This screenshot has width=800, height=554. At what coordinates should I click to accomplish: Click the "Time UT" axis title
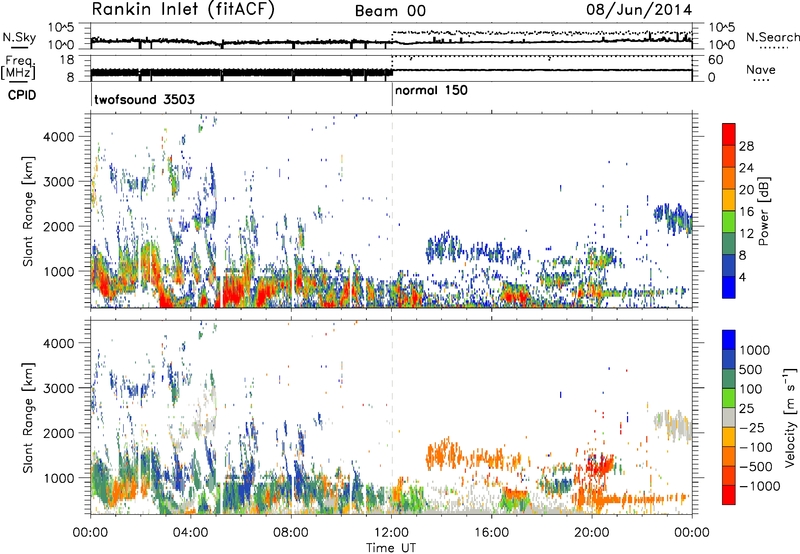tap(391, 547)
